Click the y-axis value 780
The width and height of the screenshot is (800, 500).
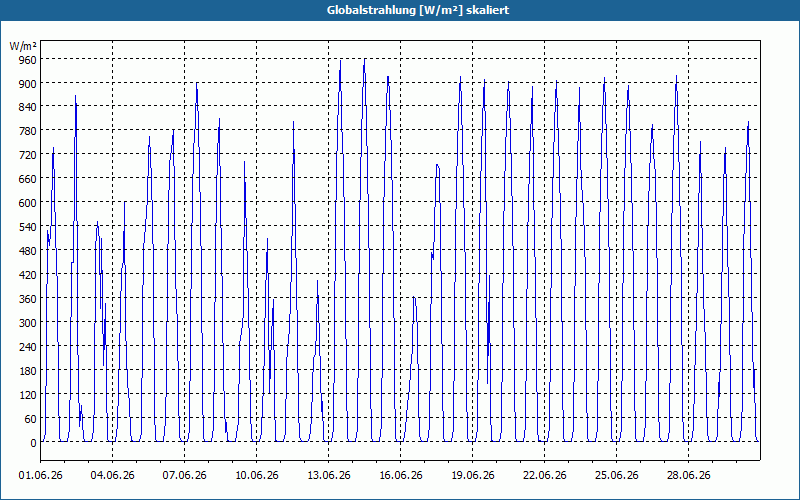coord(28,131)
